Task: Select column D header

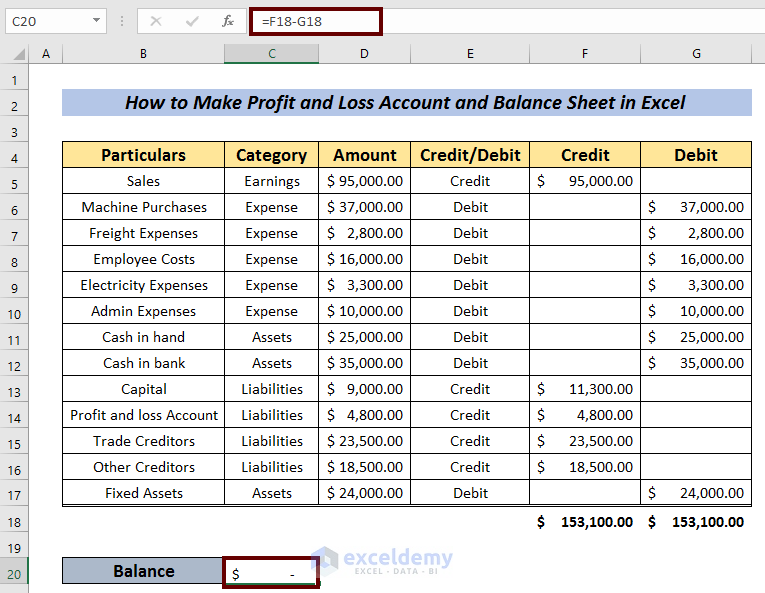Action: point(364,54)
